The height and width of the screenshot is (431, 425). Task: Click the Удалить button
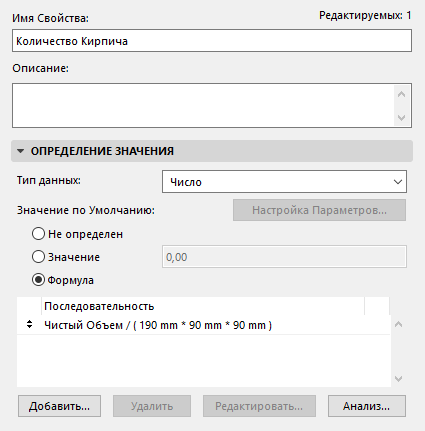(x=152, y=406)
